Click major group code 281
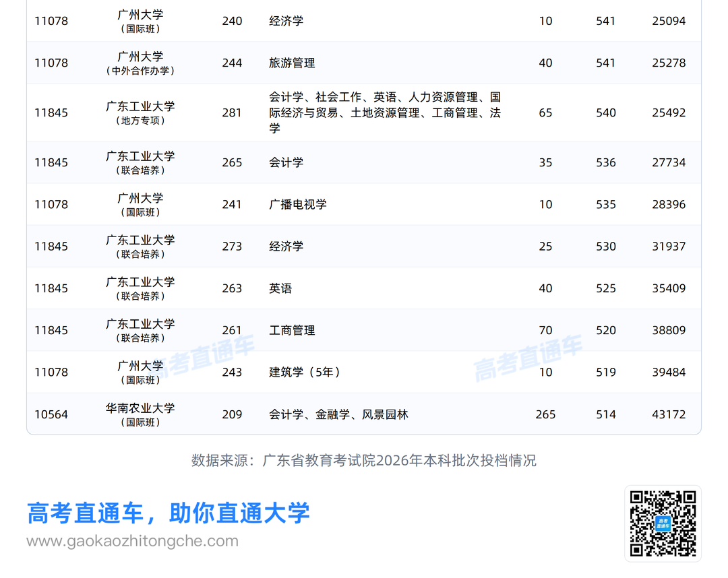The height and width of the screenshot is (578, 728). click(x=232, y=113)
